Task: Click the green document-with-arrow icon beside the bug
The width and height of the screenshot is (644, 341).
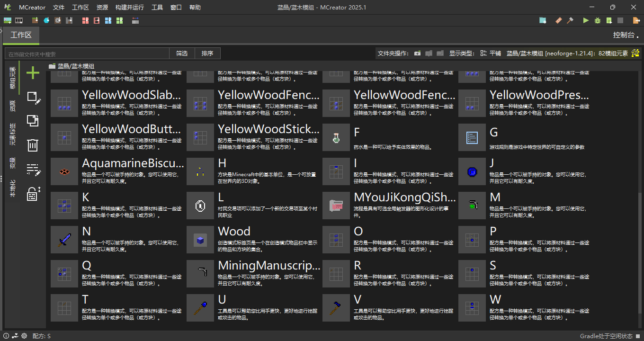Action: click(x=609, y=20)
